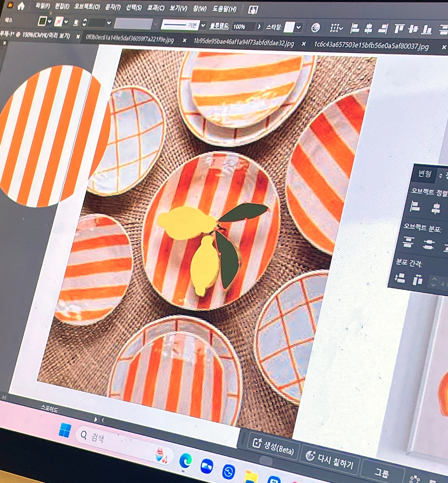Open the stroke weight dropdown
Screen dimensions: 448x483
coord(109,23)
